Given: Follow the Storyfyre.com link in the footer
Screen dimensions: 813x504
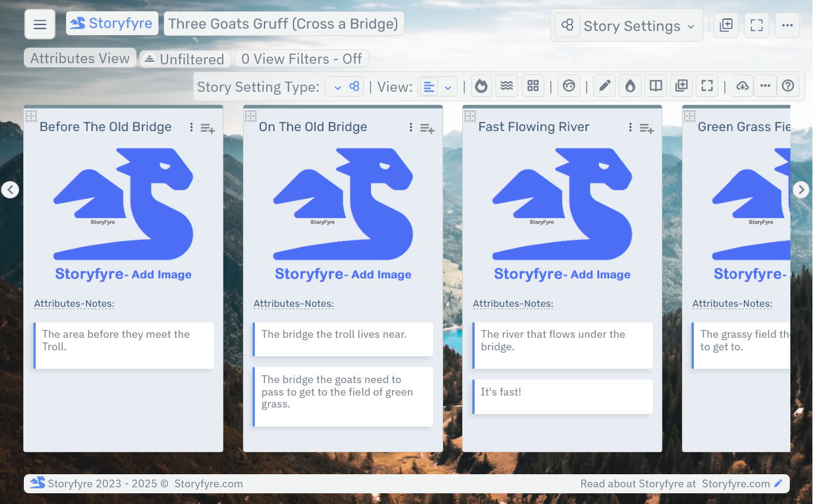Looking at the screenshot, I should coord(736,483).
